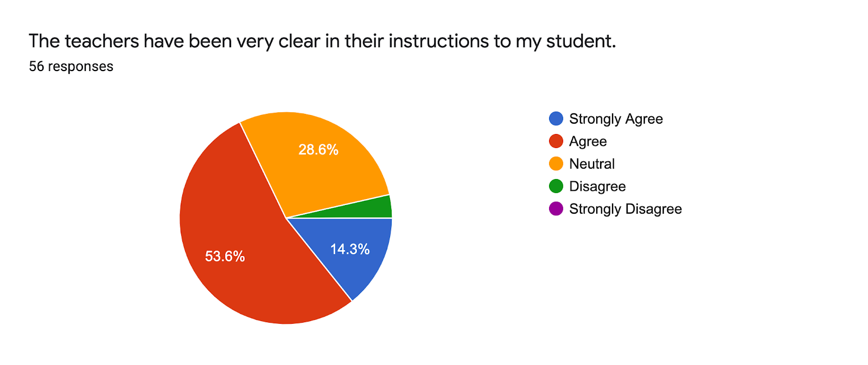
Task: Select the Agree legend label
Action: tap(588, 142)
